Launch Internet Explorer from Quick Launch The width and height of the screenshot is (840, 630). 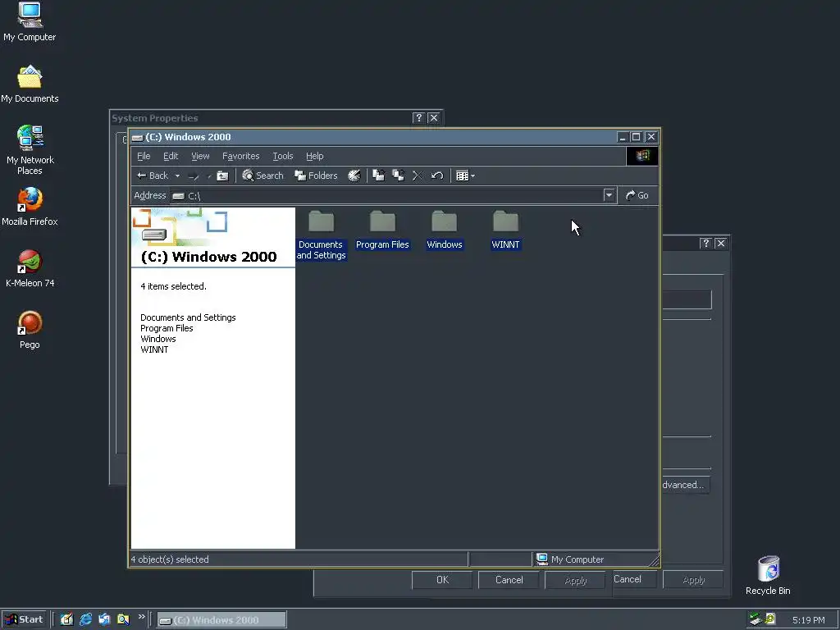coord(85,620)
